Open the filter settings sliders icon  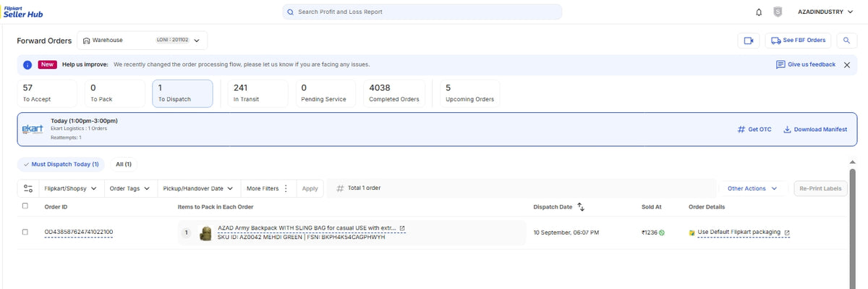(28, 188)
